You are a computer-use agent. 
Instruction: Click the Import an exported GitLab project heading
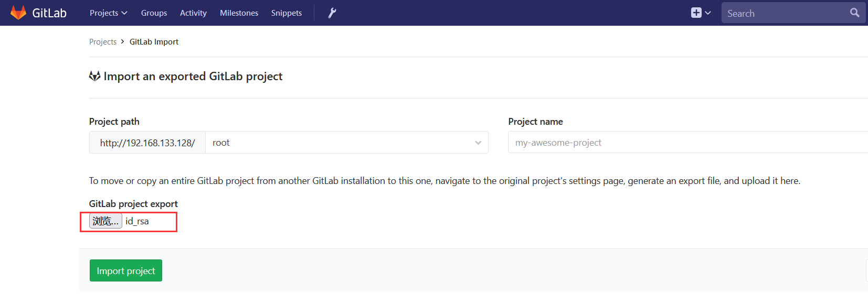(x=193, y=77)
